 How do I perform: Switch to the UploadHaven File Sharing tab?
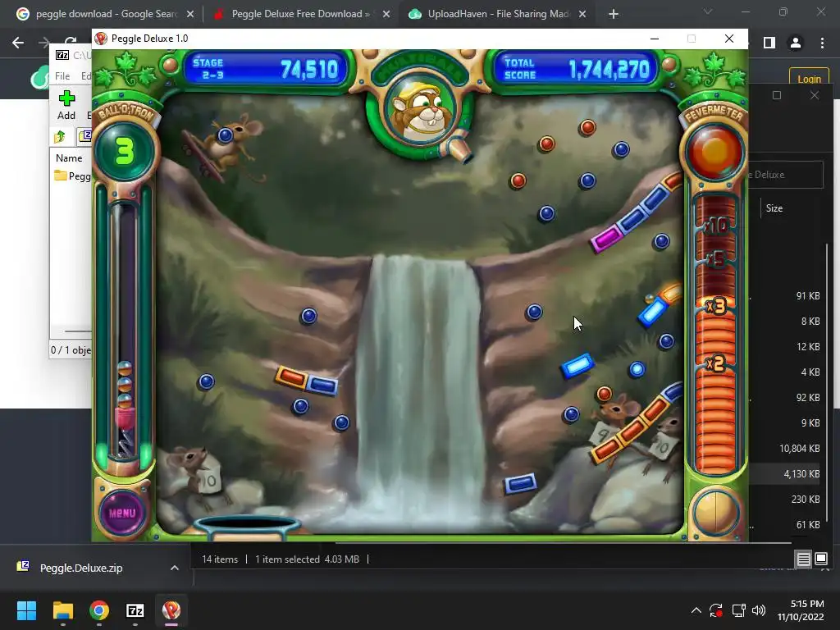tap(498, 14)
